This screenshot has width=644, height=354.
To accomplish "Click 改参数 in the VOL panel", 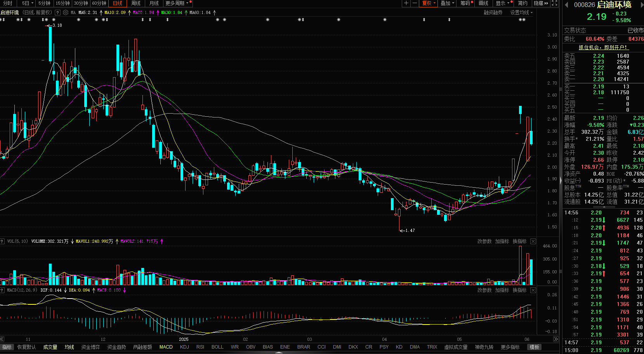I will (x=484, y=241).
